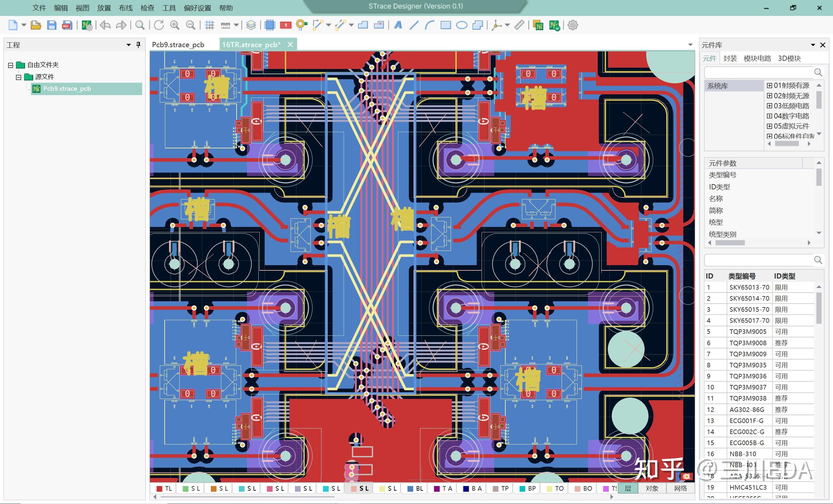Click the Measure ruler tool
Image resolution: width=833 pixels, height=504 pixels.
519,25
